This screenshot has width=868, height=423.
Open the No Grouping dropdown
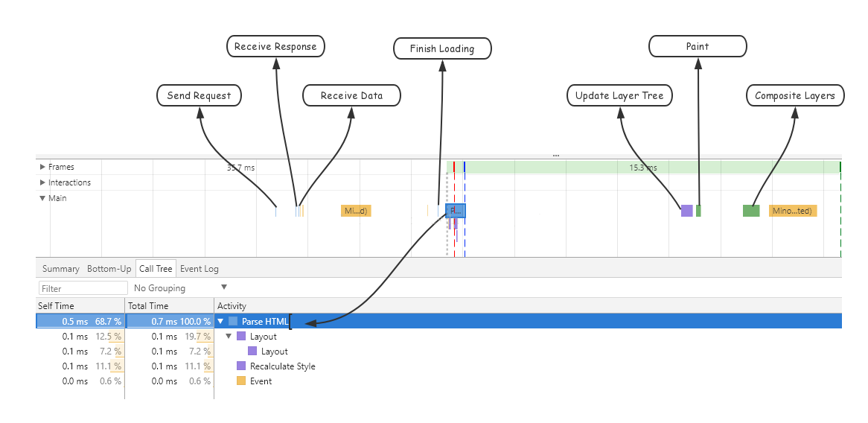180,288
